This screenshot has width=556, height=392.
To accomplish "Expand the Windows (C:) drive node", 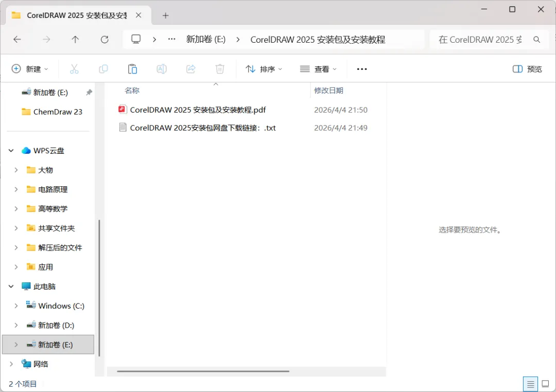I will click(x=16, y=306).
